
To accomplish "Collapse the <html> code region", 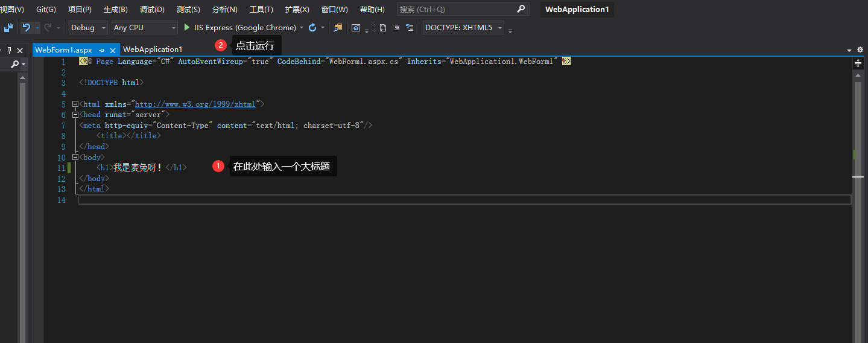I will coord(75,104).
